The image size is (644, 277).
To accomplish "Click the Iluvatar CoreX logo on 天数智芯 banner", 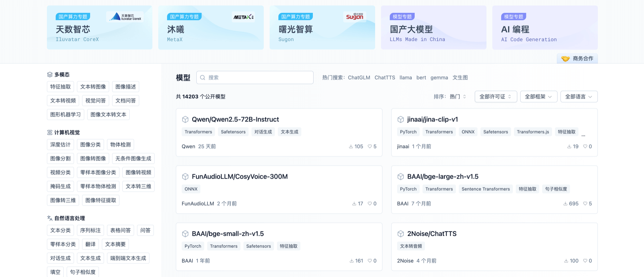I will point(125,17).
